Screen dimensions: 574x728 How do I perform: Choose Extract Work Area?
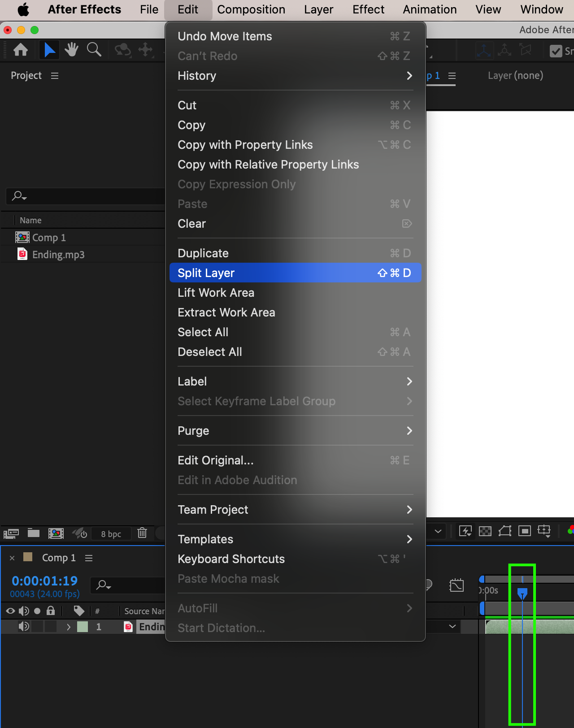pyautogui.click(x=295, y=312)
